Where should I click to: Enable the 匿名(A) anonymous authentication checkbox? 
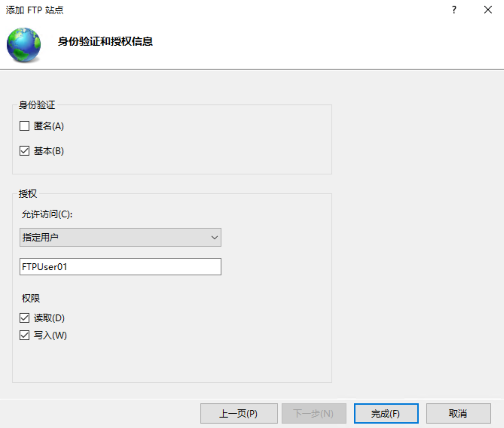pyautogui.click(x=25, y=126)
